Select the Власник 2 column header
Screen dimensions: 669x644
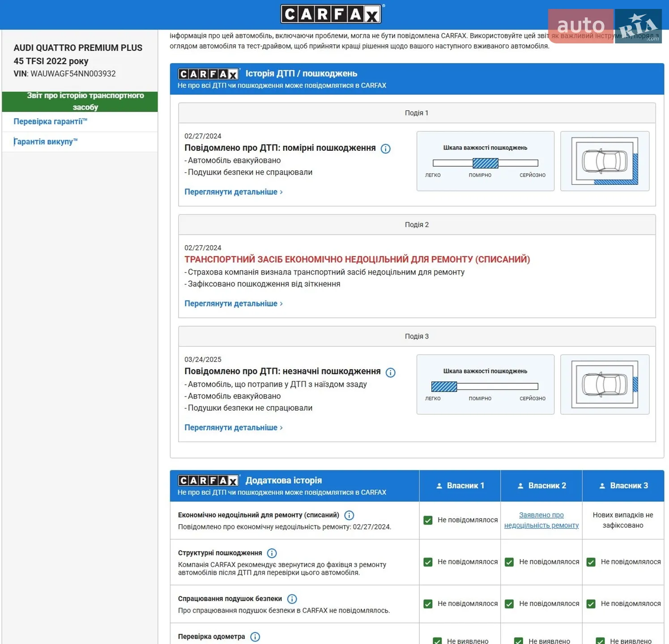point(541,486)
